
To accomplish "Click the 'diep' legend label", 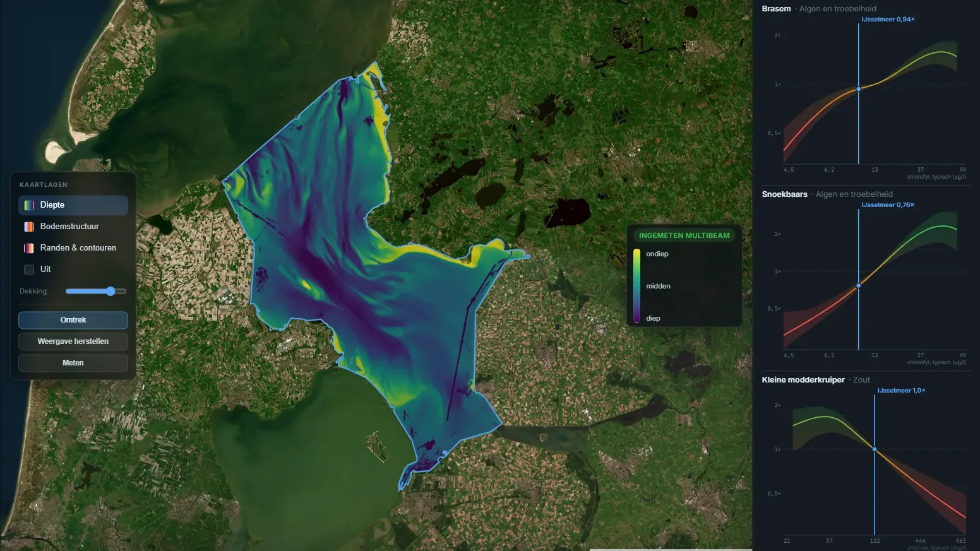I will (653, 318).
